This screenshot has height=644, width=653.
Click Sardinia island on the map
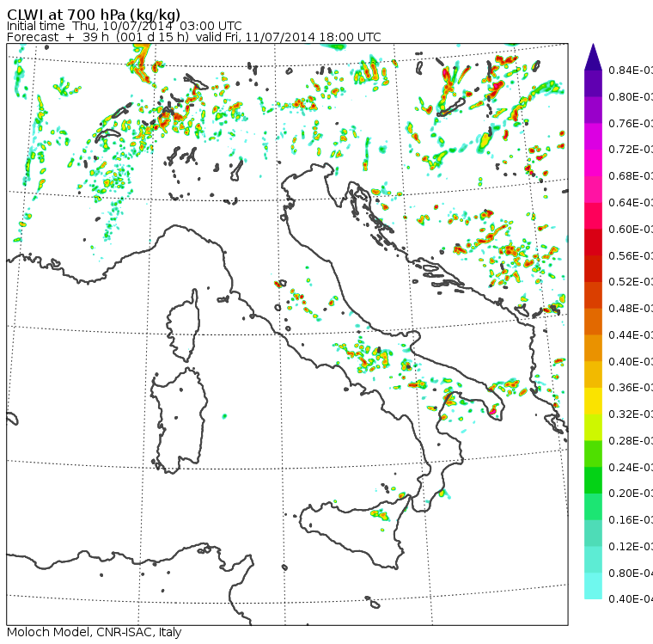(180, 421)
